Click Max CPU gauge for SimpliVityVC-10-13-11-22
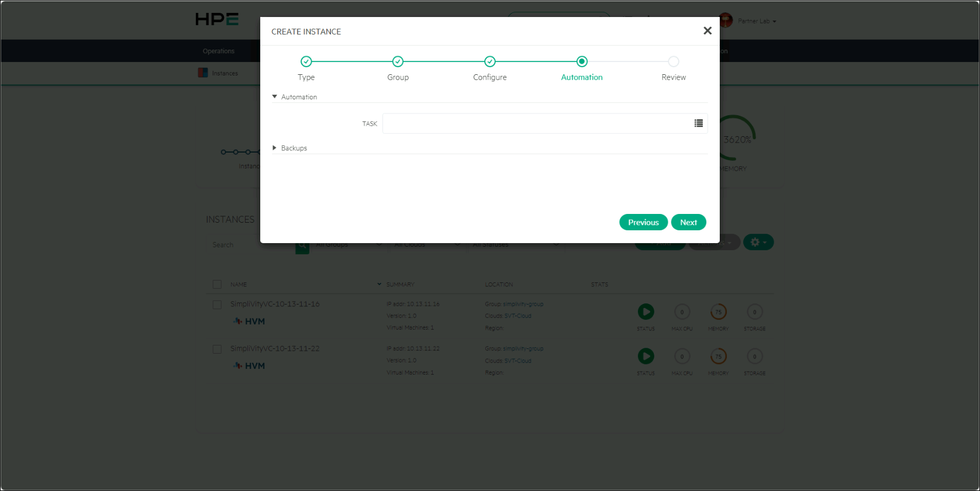Viewport: 980px width, 491px height. [x=682, y=356]
